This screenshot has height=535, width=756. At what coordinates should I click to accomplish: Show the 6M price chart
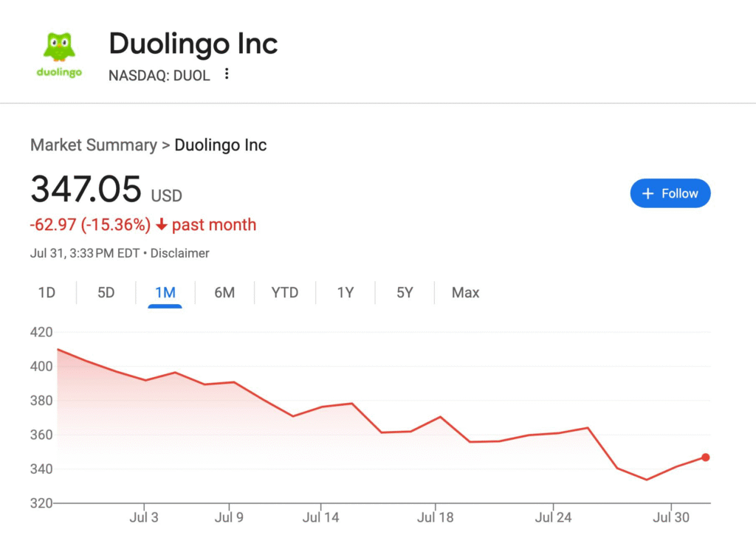[x=224, y=293]
